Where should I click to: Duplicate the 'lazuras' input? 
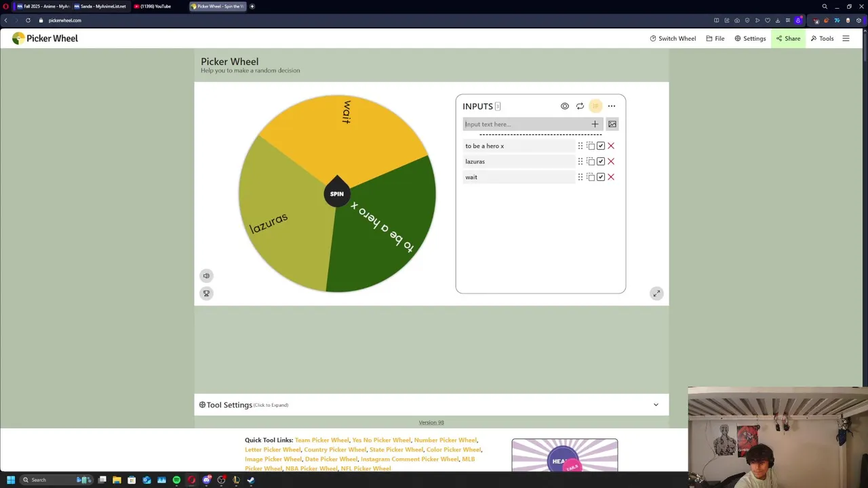point(591,161)
